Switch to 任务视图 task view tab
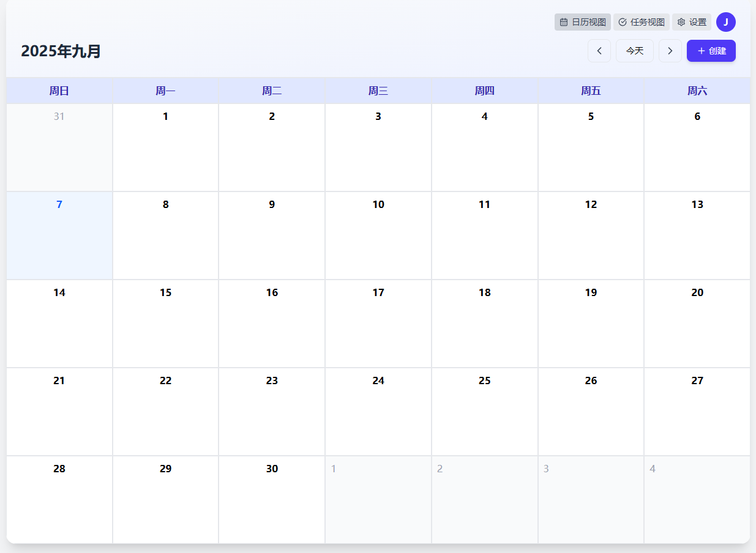Screen dimensions: 756x553 click(x=641, y=22)
